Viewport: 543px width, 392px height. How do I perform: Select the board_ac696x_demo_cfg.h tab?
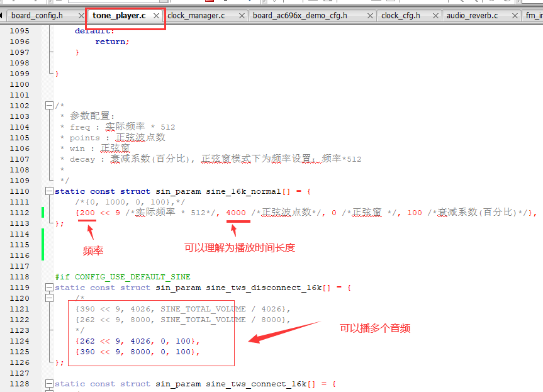(300, 16)
